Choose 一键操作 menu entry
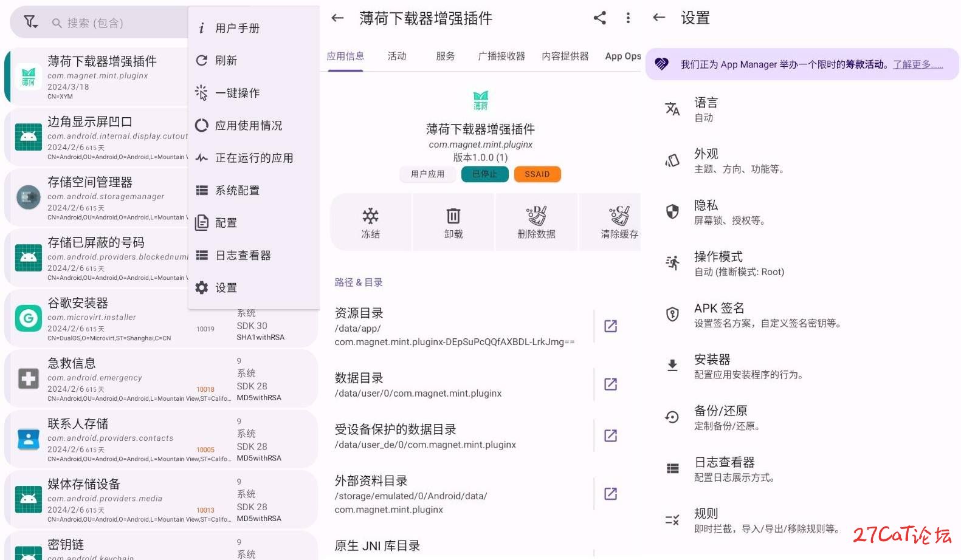Viewport: 961px width, 560px height. click(x=254, y=93)
